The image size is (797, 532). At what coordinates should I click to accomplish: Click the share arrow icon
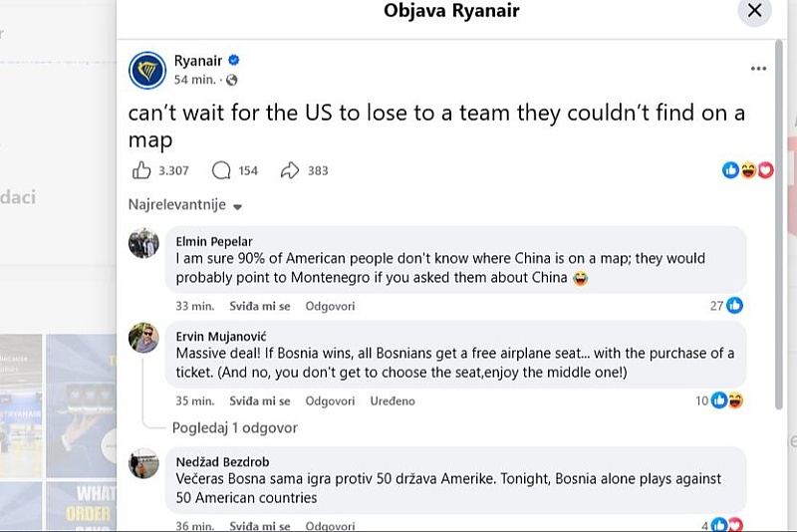point(290,170)
